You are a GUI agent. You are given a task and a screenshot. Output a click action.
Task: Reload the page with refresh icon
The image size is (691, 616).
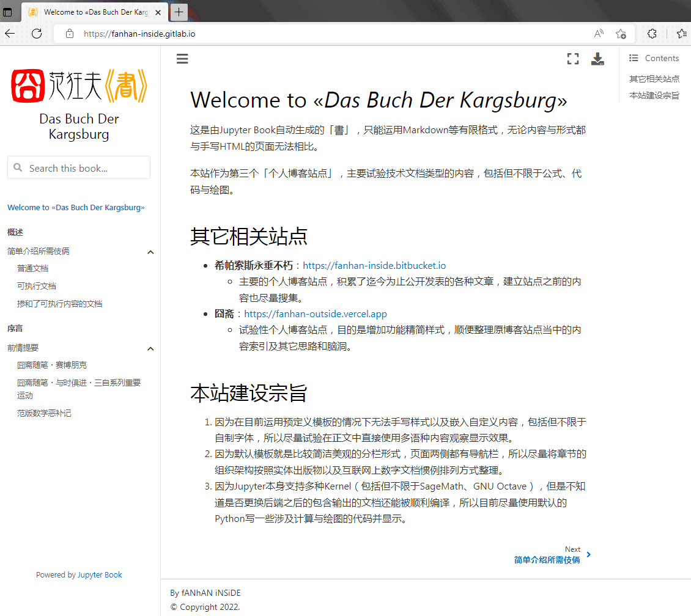[x=37, y=34]
